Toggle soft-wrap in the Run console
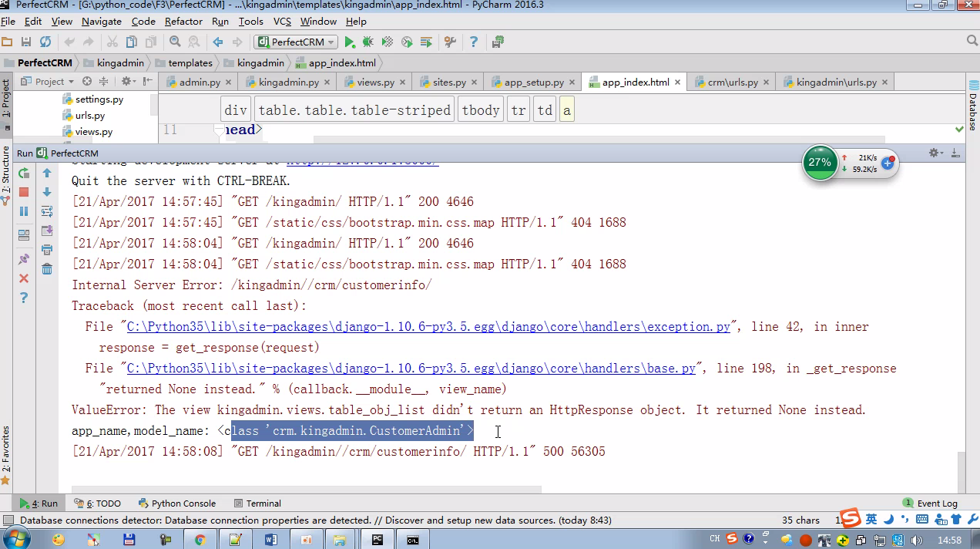This screenshot has width=980, height=549. [47, 211]
